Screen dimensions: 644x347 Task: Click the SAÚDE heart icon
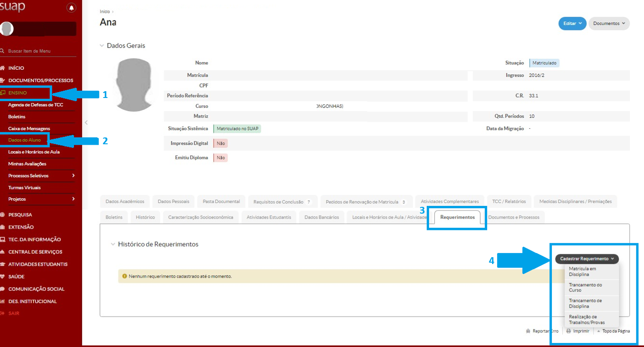[x=3, y=277]
